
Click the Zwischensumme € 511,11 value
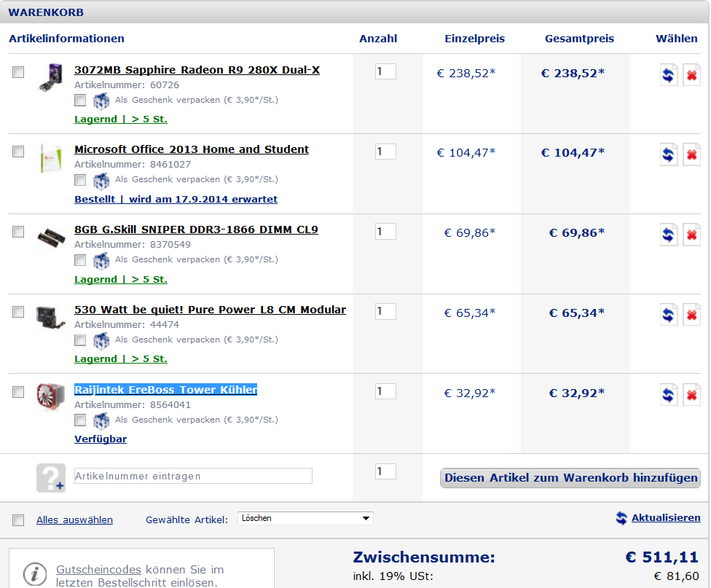point(662,557)
